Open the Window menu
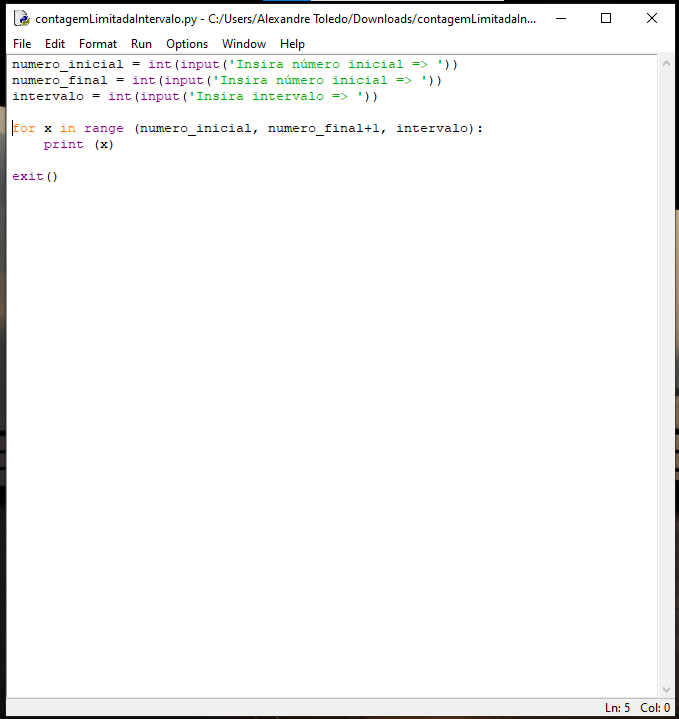 tap(244, 44)
